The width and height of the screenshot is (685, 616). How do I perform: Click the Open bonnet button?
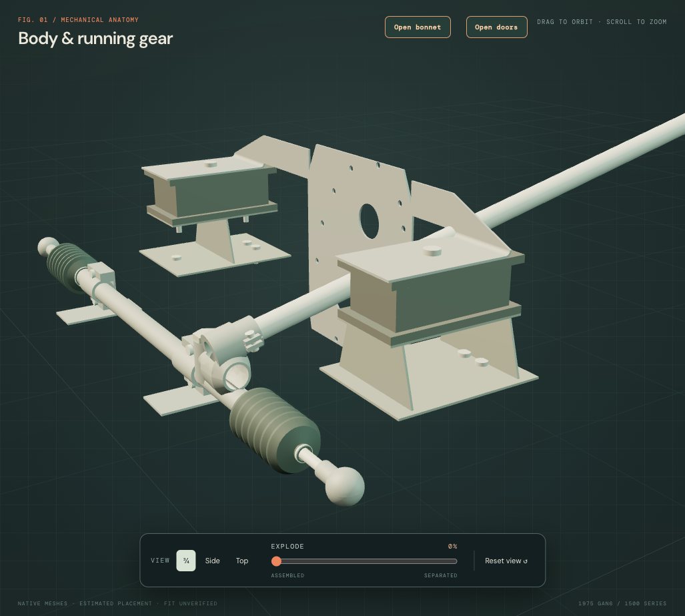[418, 27]
